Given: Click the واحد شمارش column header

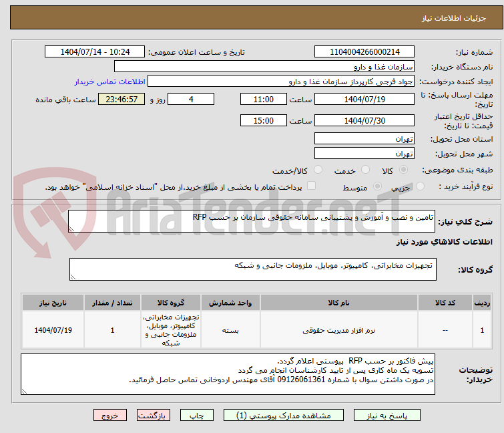Looking at the screenshot, I should coord(230,303).
